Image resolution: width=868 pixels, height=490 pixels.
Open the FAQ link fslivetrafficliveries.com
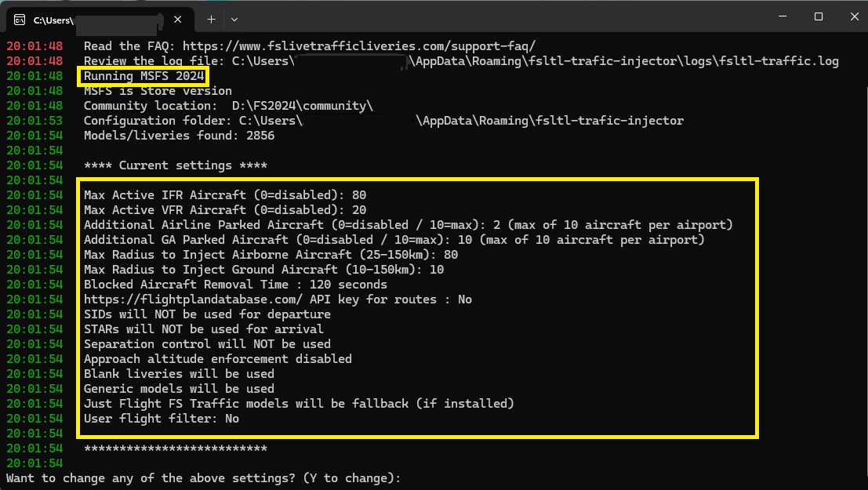coord(358,46)
